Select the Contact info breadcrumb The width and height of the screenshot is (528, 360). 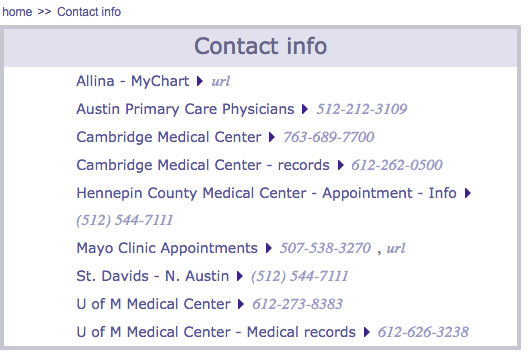tap(89, 12)
